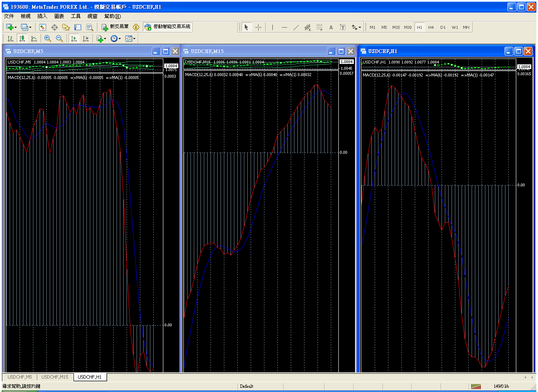Open the Navigator star-folder icon

[x=66, y=27]
